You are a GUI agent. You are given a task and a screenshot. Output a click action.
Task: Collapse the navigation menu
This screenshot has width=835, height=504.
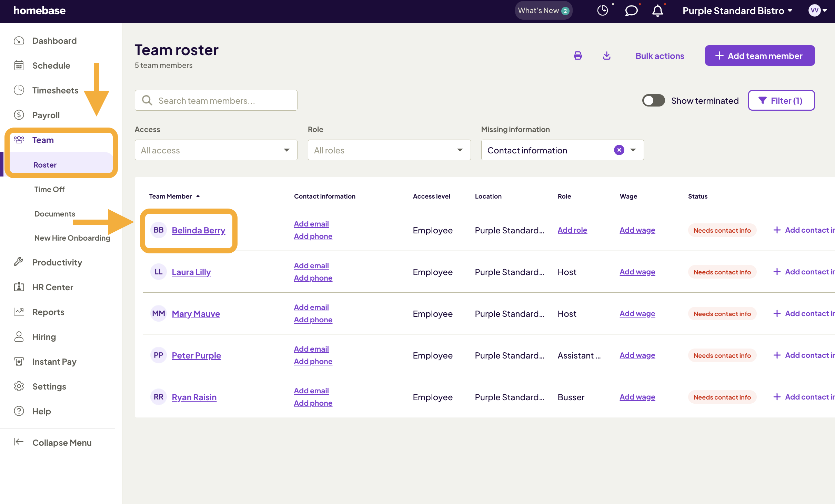tap(62, 443)
